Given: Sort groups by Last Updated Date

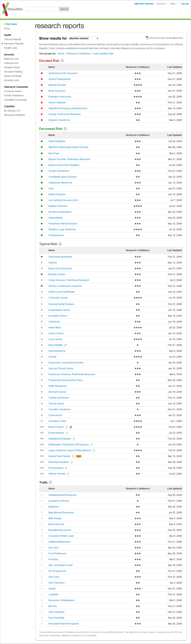Looking at the screenshot, I should pos(103,53).
